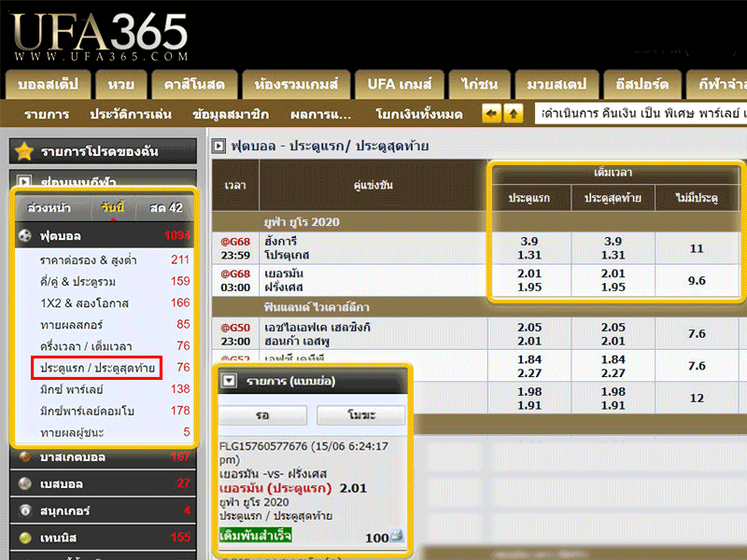Viewport: 747px width, 560px height.
Task: Open the มวยสเตป tab
Action: pos(557,85)
